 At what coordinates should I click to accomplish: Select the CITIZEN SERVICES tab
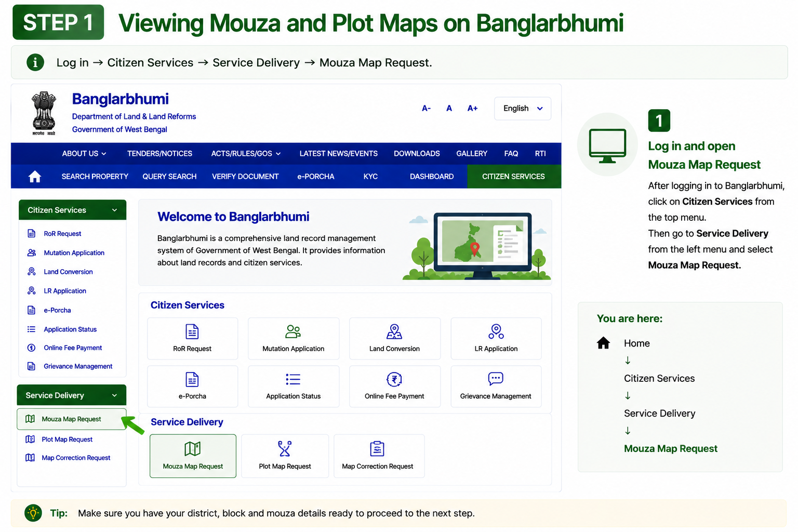point(514,177)
